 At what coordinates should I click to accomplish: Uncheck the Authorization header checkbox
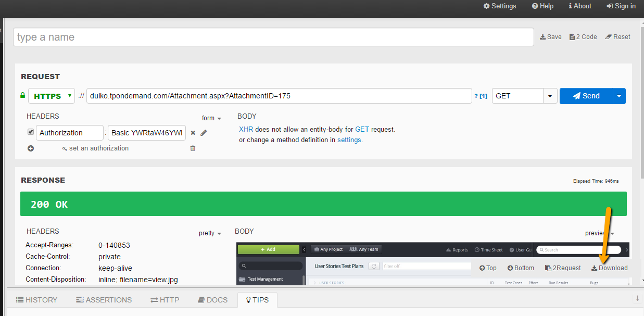31,132
